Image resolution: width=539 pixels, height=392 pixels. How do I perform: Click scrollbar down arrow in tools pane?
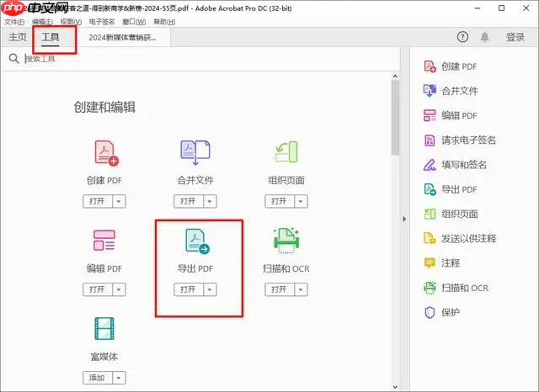pyautogui.click(x=395, y=387)
